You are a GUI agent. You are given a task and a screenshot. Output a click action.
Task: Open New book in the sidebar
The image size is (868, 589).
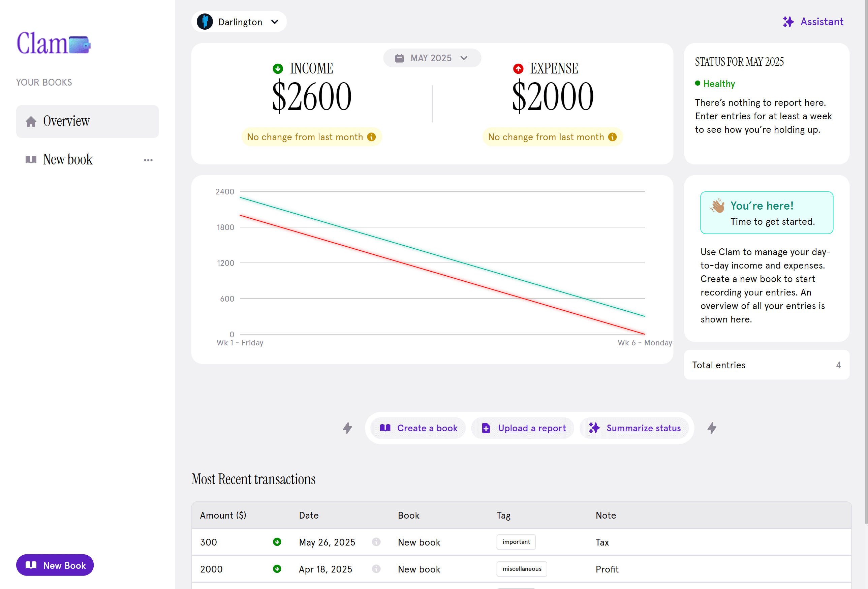68,159
